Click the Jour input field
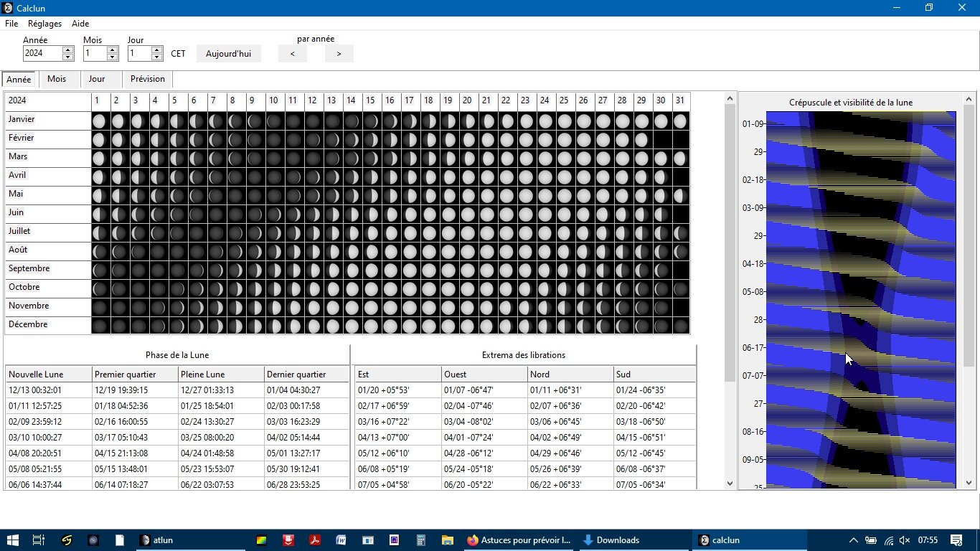 pos(140,53)
